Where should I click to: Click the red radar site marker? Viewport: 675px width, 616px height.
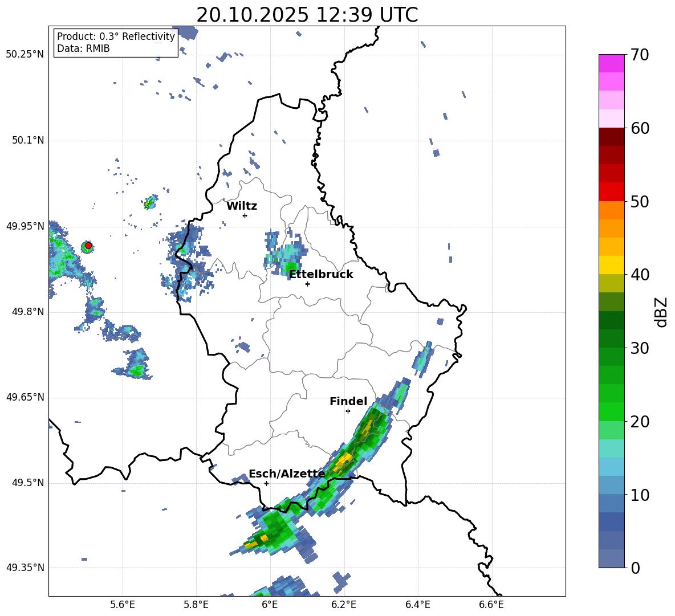tap(88, 246)
